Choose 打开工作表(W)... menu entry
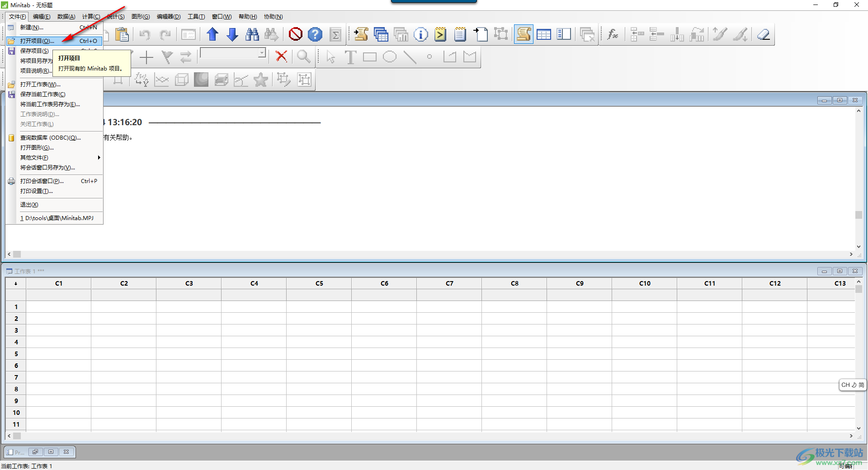Viewport: 868px width, 470px height. pos(54,85)
